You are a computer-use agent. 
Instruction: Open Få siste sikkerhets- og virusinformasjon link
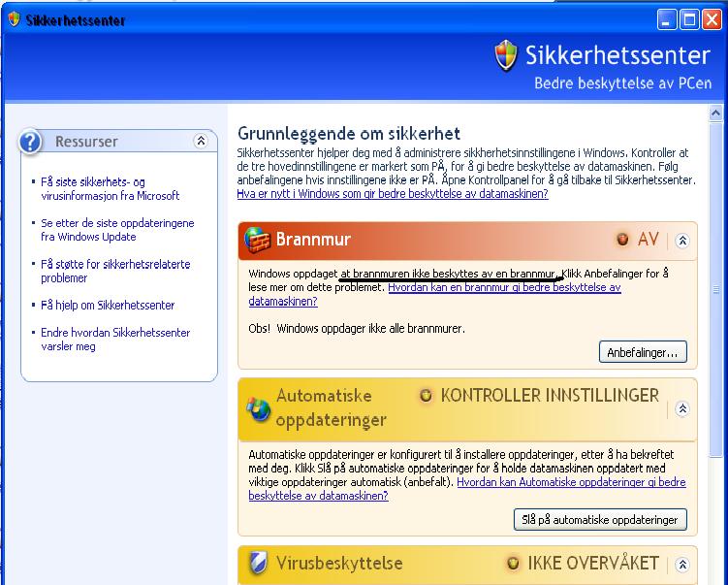tap(111, 188)
